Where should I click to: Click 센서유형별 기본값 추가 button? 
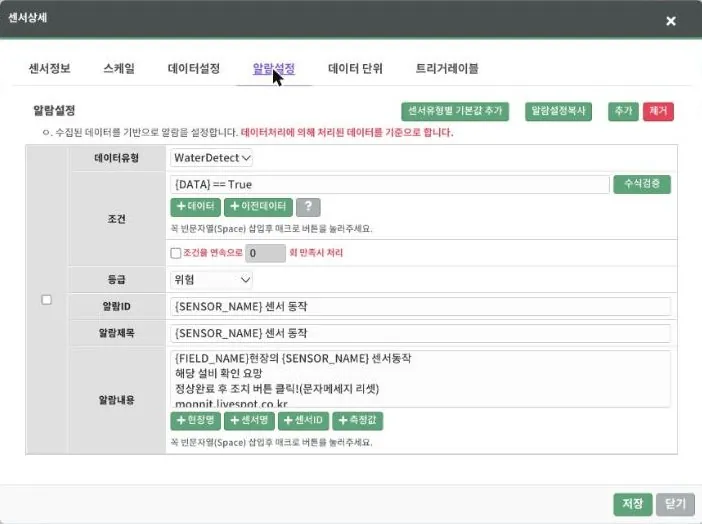pos(455,112)
